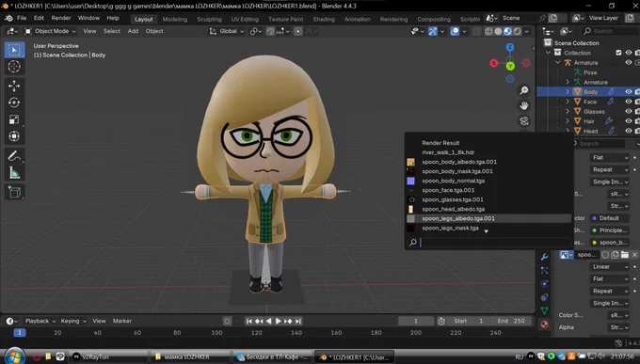Select the Select Box tool

14,50
